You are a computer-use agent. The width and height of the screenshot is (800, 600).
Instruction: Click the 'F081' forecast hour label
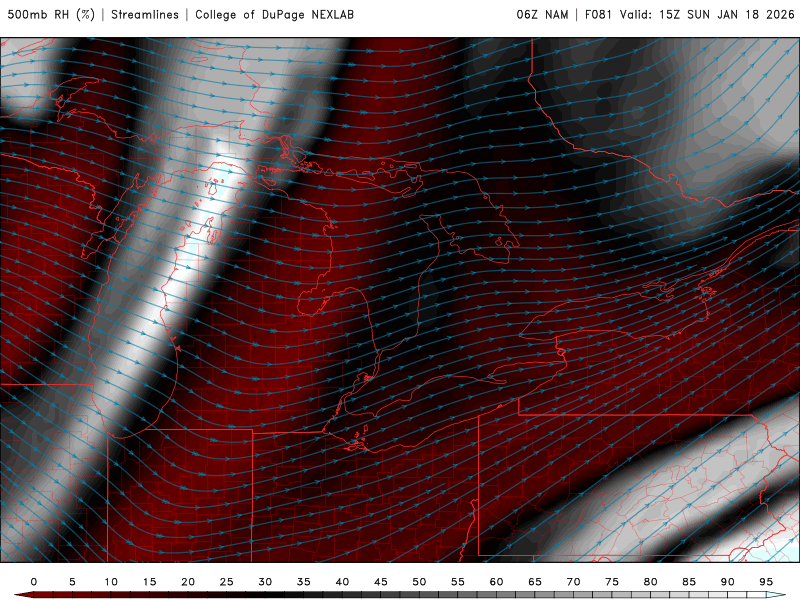[x=598, y=14]
